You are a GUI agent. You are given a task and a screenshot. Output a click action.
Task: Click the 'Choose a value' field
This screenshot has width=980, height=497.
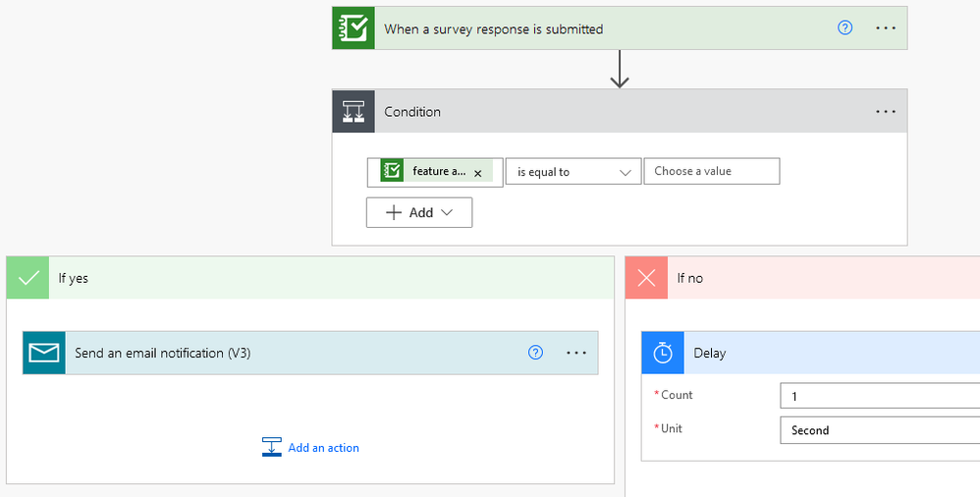[x=711, y=171]
